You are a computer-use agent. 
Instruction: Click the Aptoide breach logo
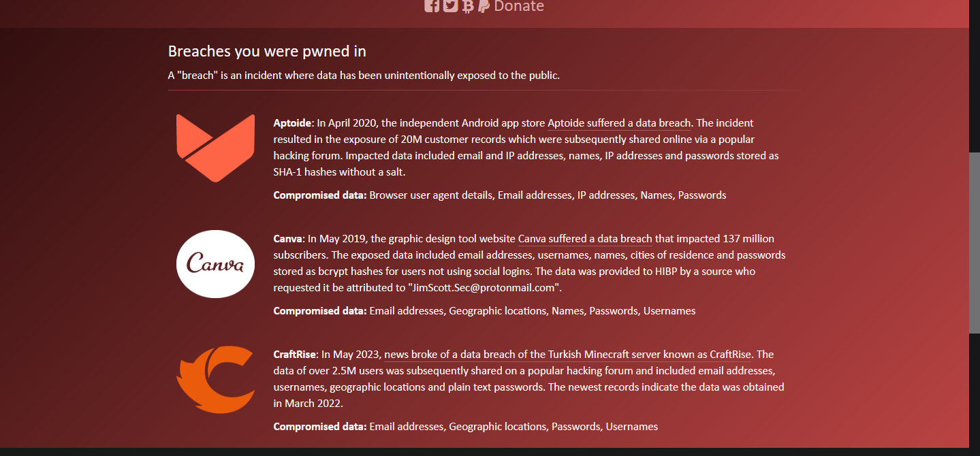[215, 148]
